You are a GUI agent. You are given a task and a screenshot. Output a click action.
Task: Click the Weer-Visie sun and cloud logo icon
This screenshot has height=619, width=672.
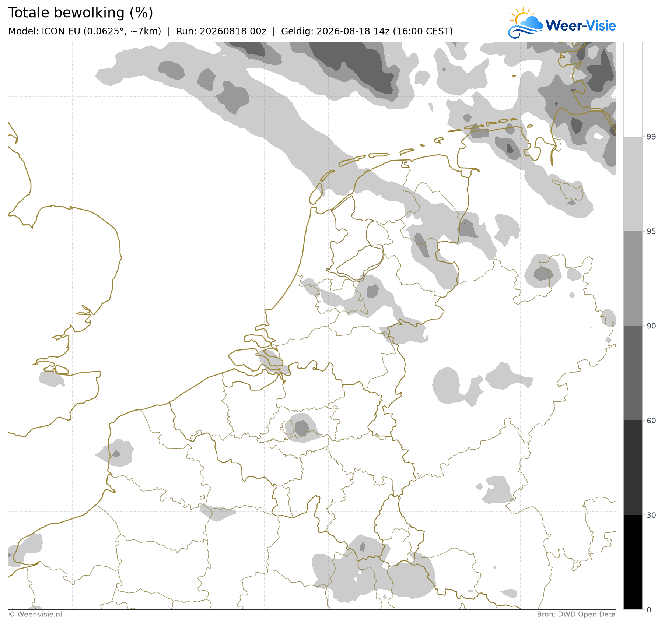[526, 22]
